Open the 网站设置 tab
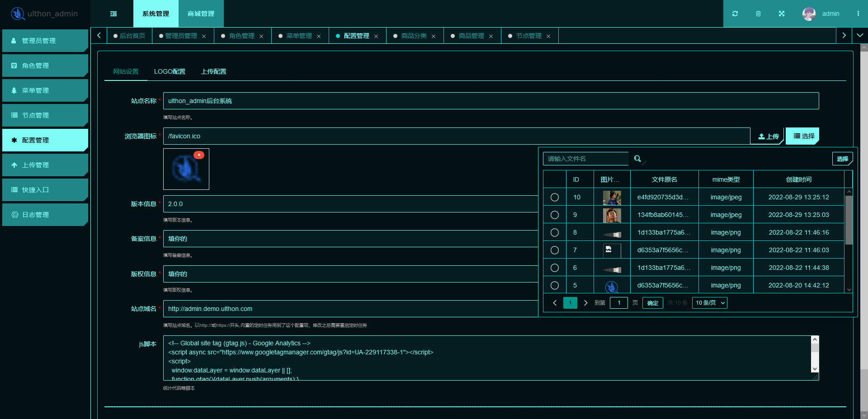 click(x=126, y=71)
